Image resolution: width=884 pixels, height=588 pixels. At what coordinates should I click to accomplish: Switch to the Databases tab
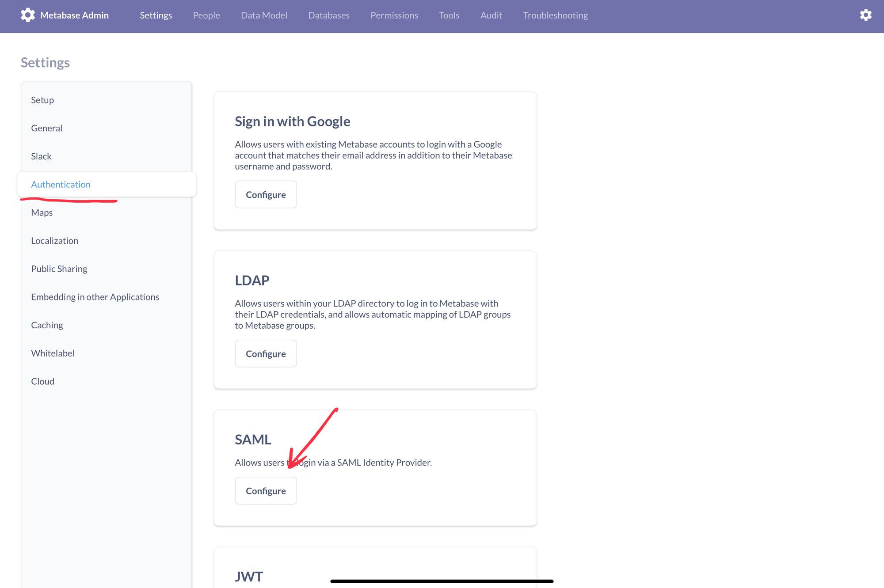coord(329,15)
